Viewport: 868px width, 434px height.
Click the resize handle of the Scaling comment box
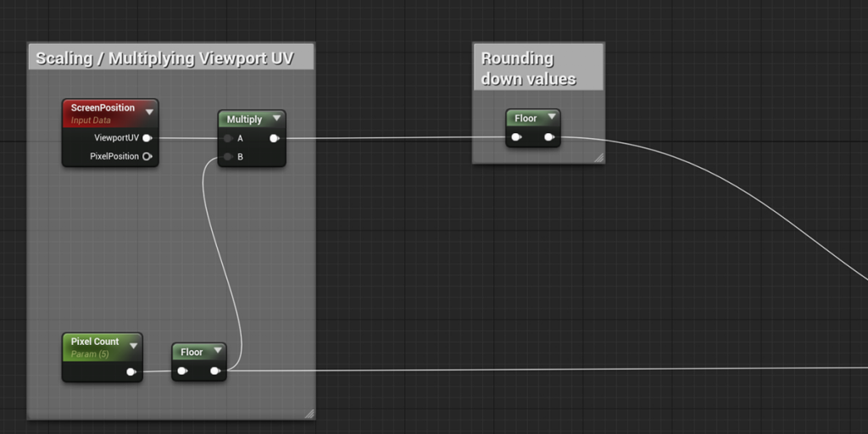point(309,413)
